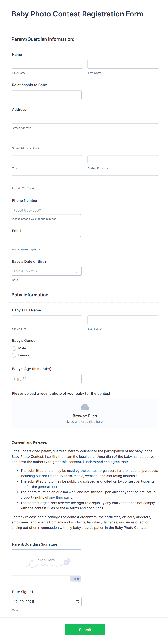Click the State / Province field
The height and width of the screenshot is (644, 168).
123,159
